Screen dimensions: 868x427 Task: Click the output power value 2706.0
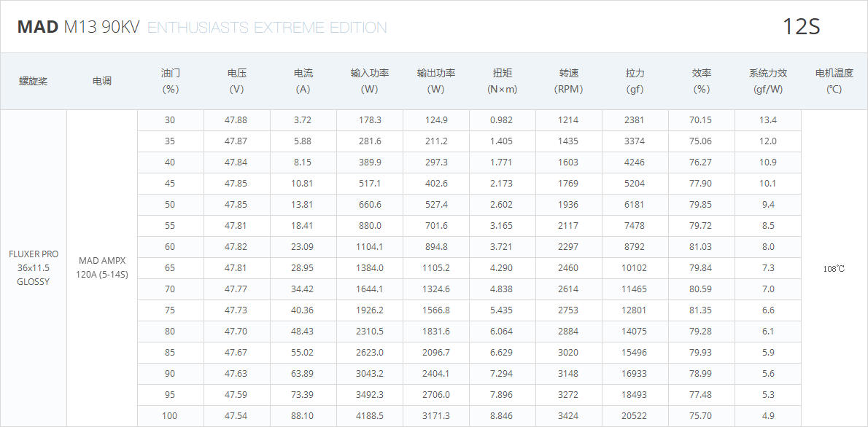(436, 394)
